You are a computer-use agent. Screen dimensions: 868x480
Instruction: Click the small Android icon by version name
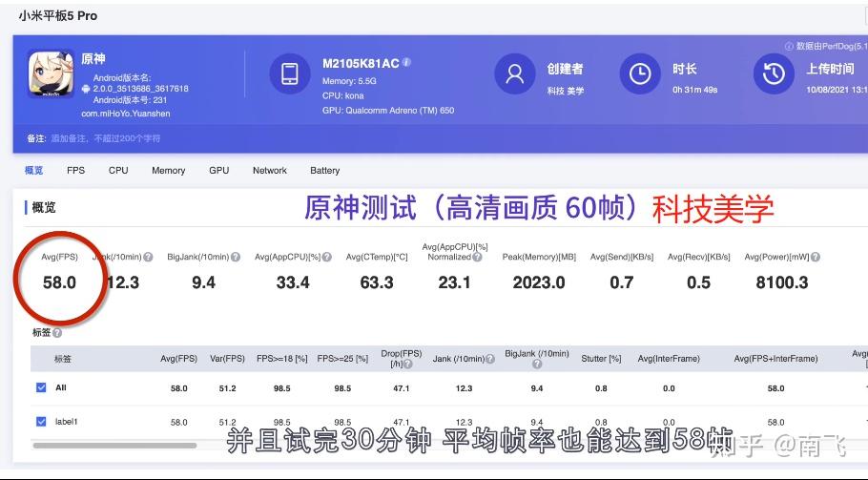point(86,89)
